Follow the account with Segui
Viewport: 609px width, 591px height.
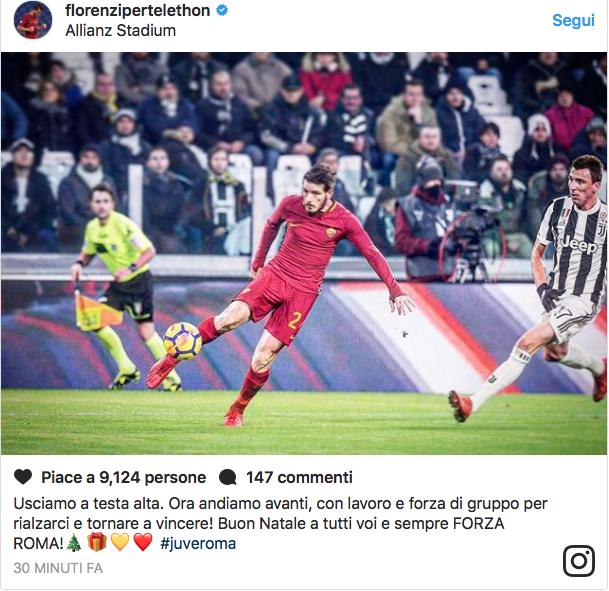573,20
